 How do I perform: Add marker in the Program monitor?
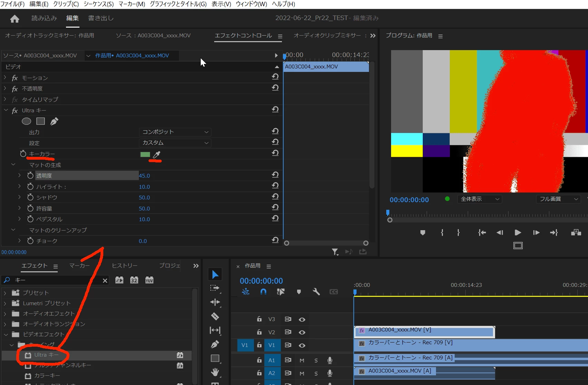tap(423, 233)
